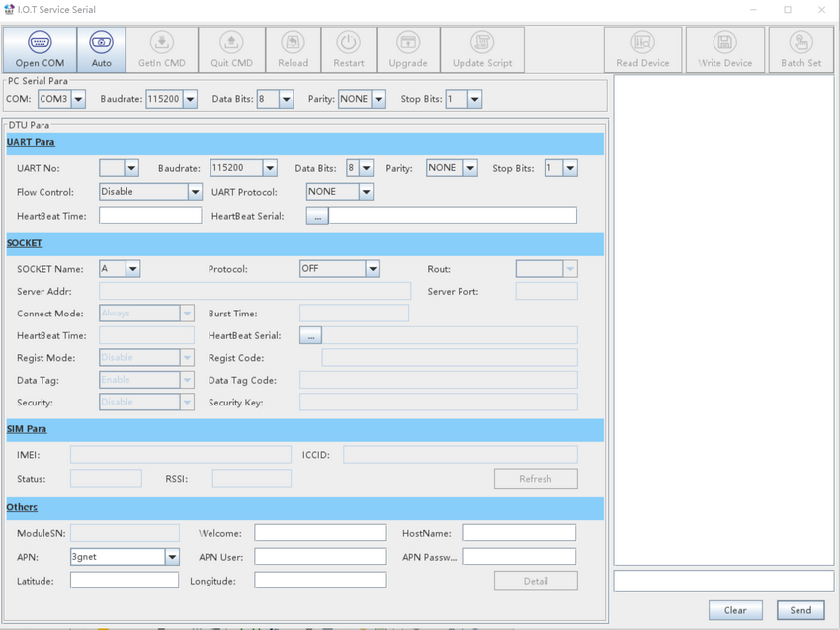Select the Auto toolbar button
The height and width of the screenshot is (630, 840).
(x=101, y=44)
